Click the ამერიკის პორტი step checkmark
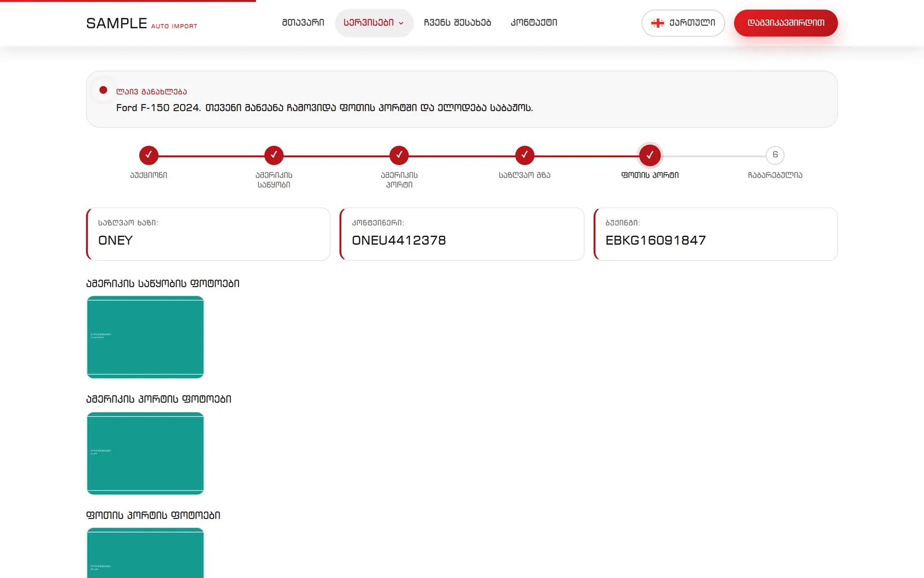This screenshot has height=578, width=924. [399, 155]
